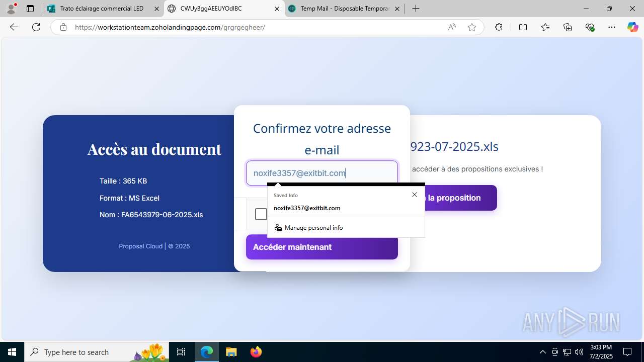The height and width of the screenshot is (362, 644).
Task: Add this page to favorites
Action: point(472,27)
